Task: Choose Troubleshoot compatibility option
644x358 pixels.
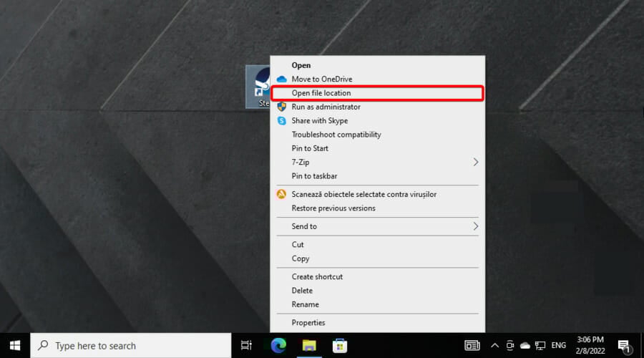Action: click(336, 135)
